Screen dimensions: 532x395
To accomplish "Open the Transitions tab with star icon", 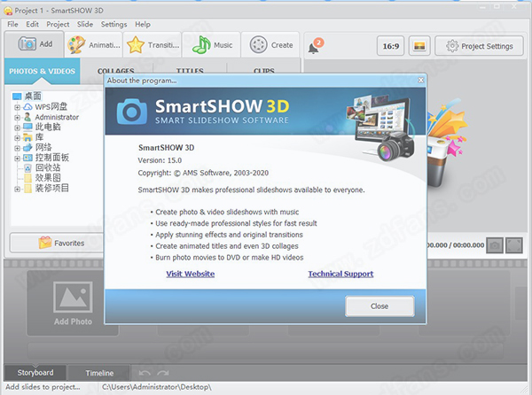I will point(152,43).
